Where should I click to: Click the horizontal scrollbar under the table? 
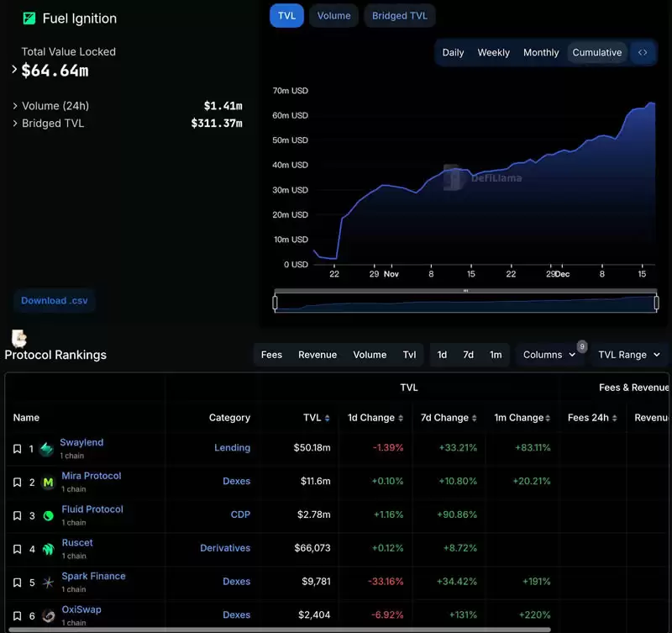click(x=277, y=629)
